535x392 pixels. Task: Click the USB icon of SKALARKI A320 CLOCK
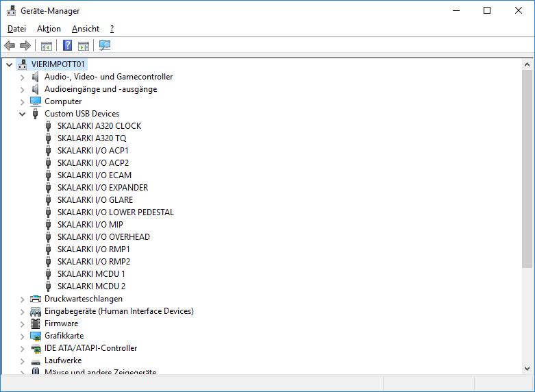pyautogui.click(x=48, y=126)
